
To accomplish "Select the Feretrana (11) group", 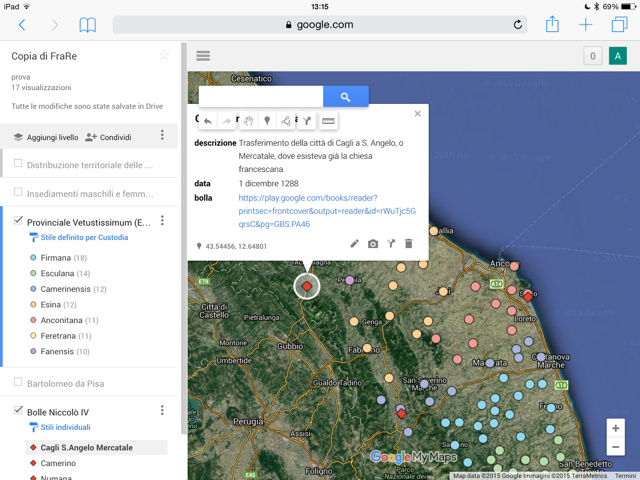I will click(61, 336).
